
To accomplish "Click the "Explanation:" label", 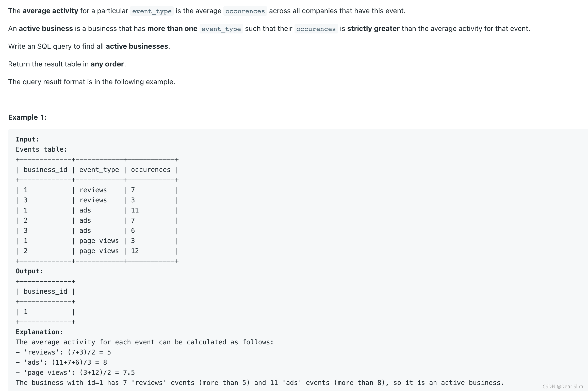I will [x=39, y=332].
